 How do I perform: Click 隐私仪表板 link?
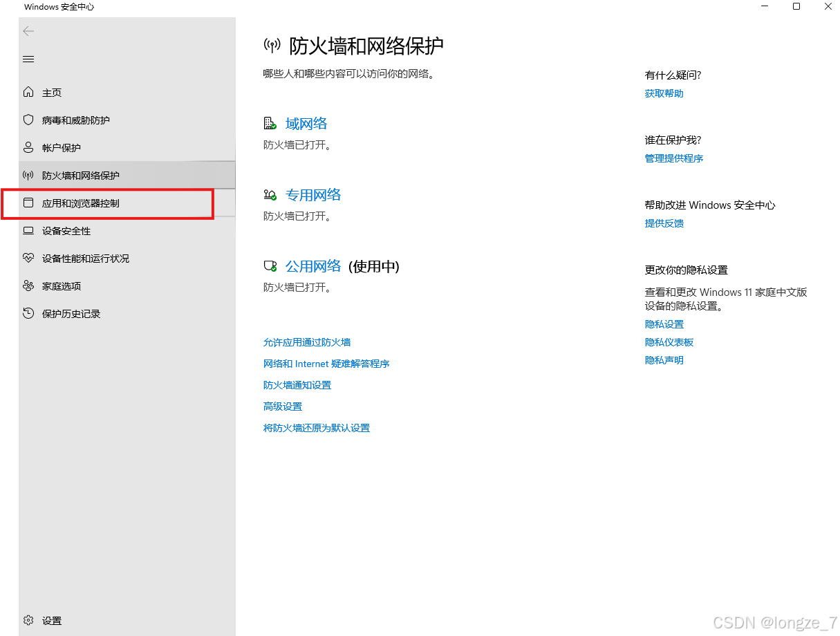[x=669, y=342]
